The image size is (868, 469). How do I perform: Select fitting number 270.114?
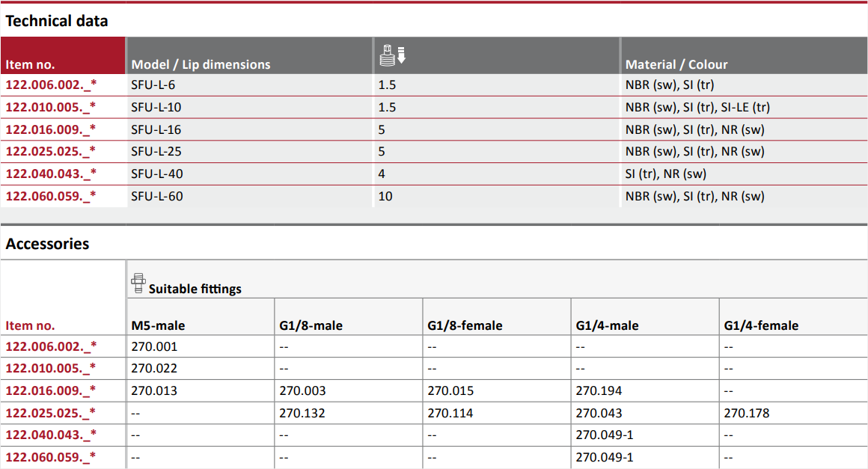point(450,413)
